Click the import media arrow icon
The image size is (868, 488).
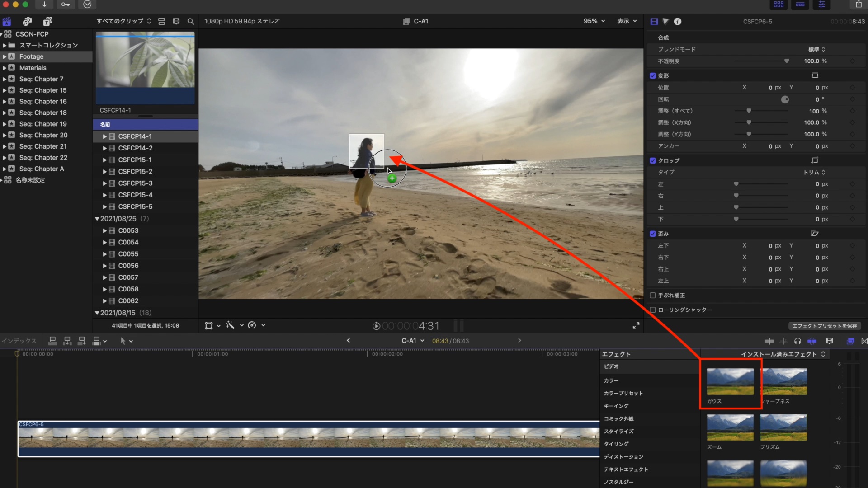point(44,5)
